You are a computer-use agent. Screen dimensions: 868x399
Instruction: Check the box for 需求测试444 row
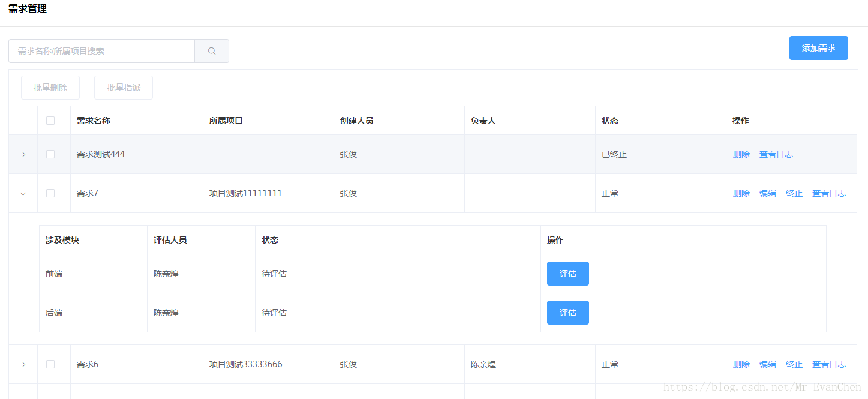click(x=50, y=154)
